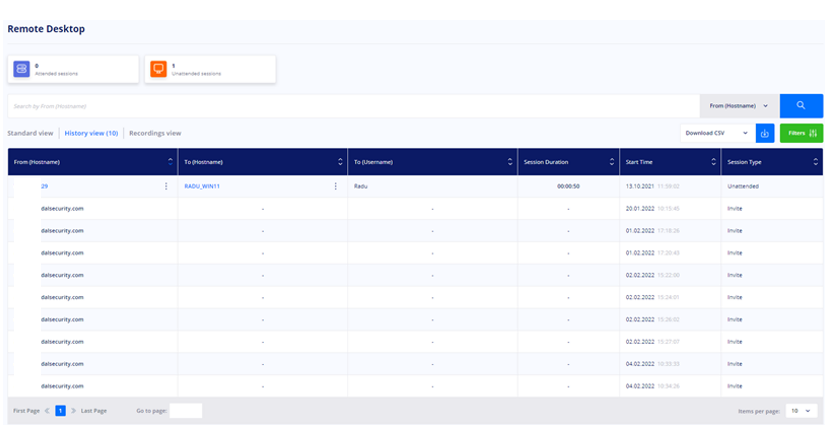
Task: Click the First Page link
Action: coord(26,411)
